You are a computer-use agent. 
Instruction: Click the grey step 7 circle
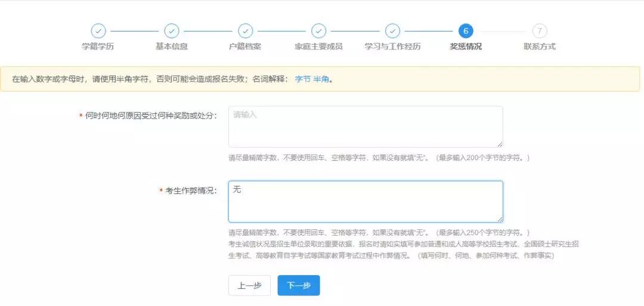click(x=540, y=31)
